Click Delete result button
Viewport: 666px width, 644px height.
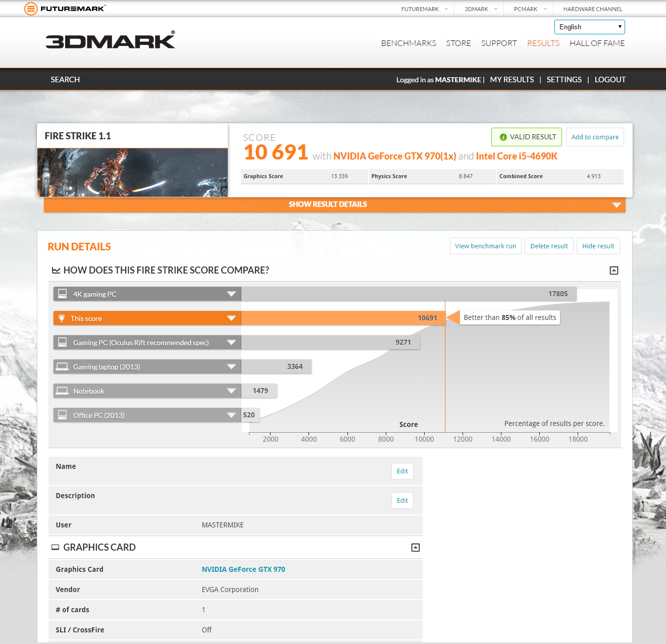549,246
